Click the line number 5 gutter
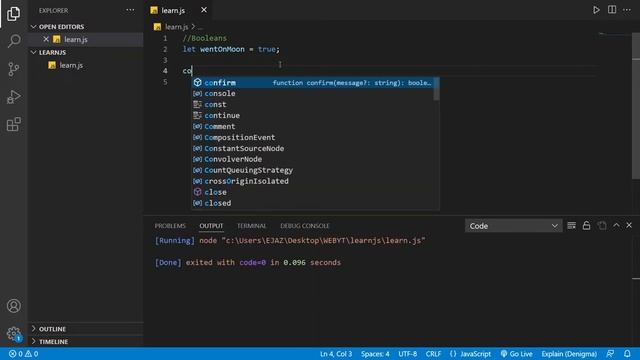This screenshot has width=640, height=360. coord(165,82)
